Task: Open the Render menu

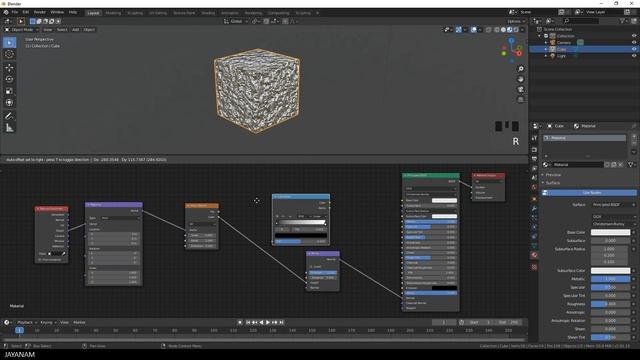Action: pos(40,13)
